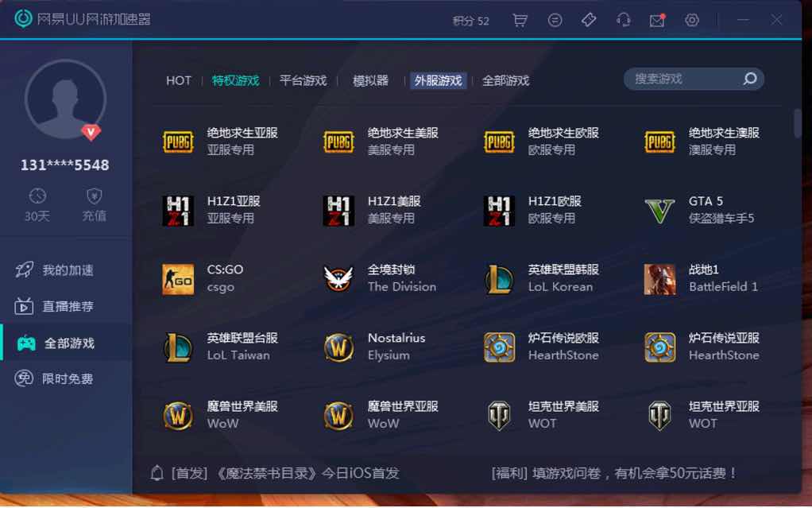Choose the 炉石传说亚服 HearthStone icon

(x=659, y=347)
